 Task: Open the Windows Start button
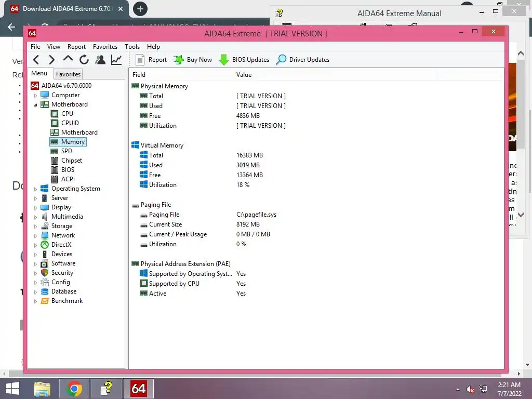coord(12,389)
